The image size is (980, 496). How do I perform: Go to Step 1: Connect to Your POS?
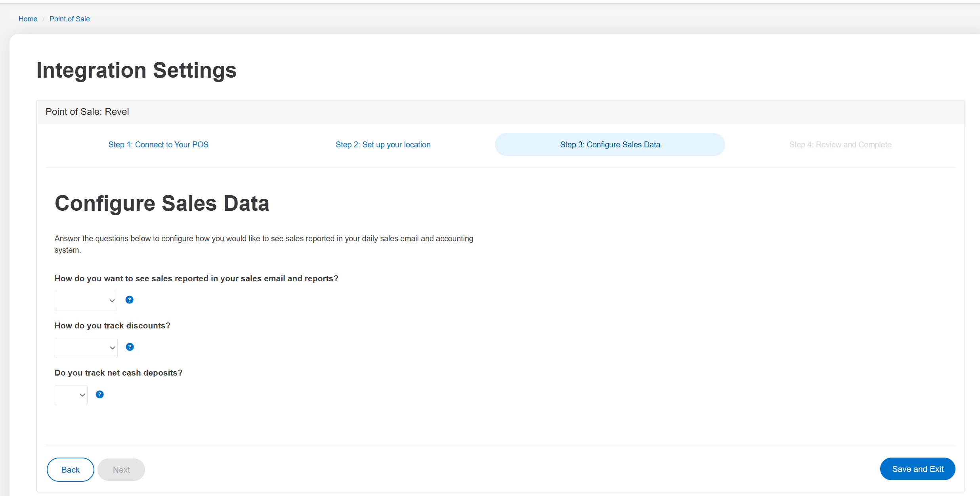pyautogui.click(x=158, y=145)
